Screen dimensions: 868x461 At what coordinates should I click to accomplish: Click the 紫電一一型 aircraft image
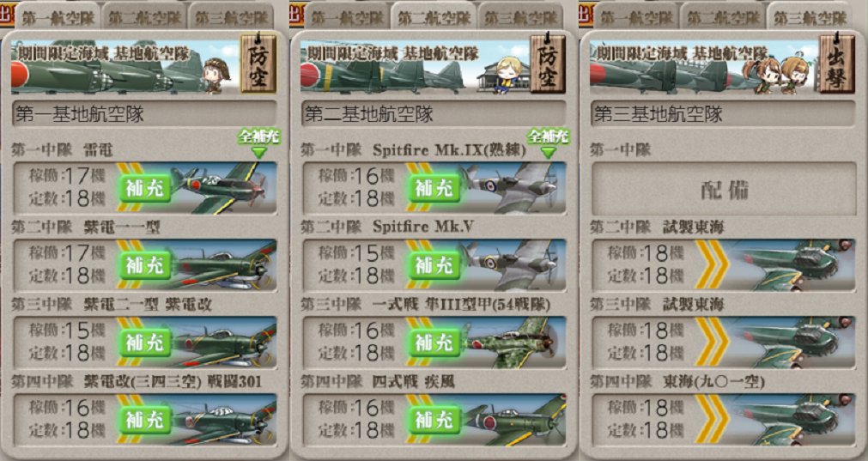pos(222,265)
